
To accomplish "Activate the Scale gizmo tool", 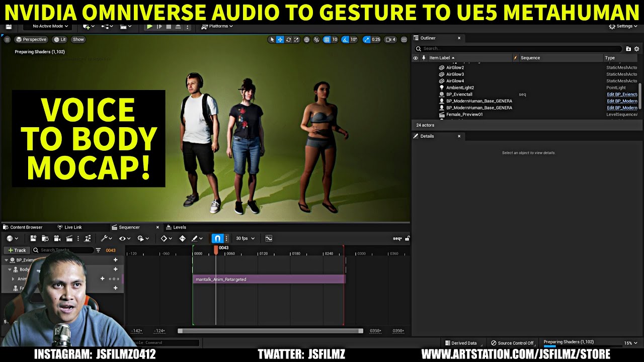I will pos(296,40).
